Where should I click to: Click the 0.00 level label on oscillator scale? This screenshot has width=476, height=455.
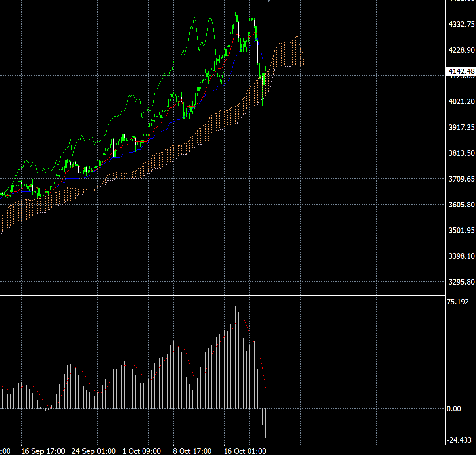point(454,409)
